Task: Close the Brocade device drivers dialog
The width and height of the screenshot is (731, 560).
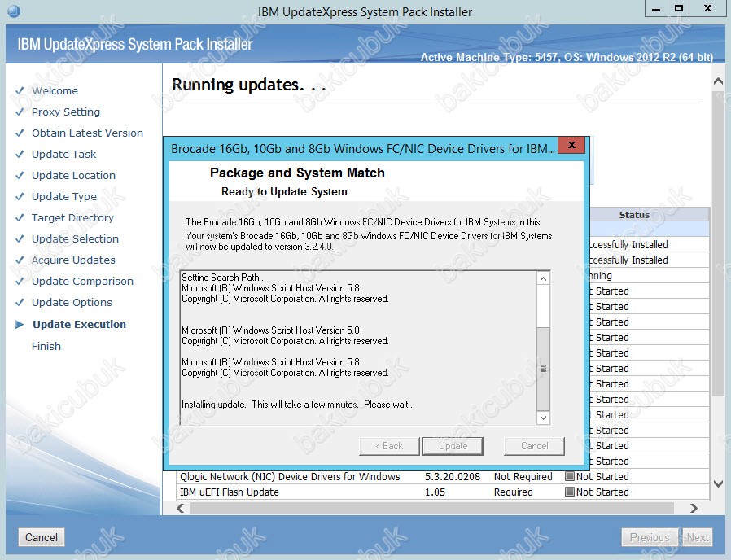Action: pos(571,145)
